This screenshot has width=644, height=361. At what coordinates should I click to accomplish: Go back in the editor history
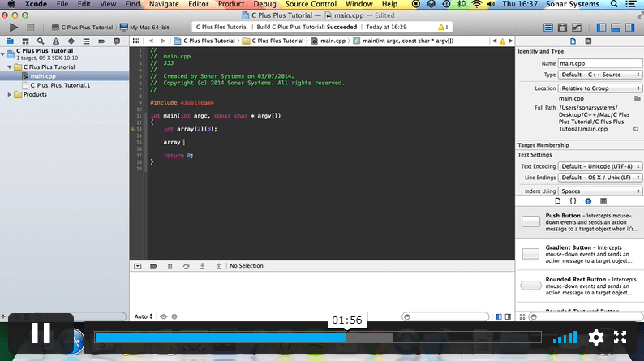[151, 41]
